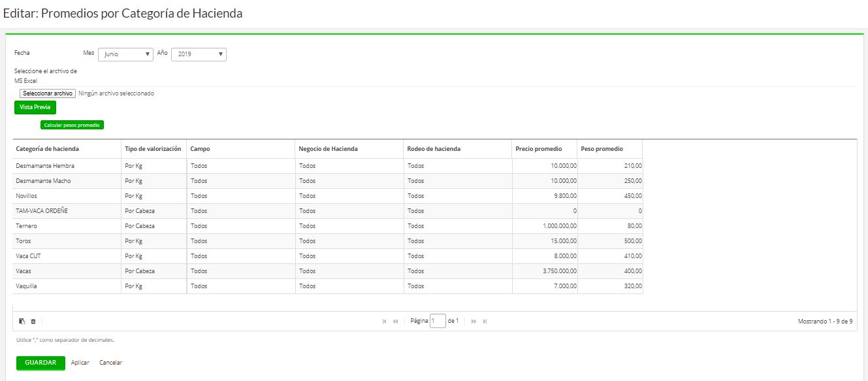The width and height of the screenshot is (868, 381).
Task: Click Mostrando 1 - 9 de 9 text
Action: click(x=825, y=322)
